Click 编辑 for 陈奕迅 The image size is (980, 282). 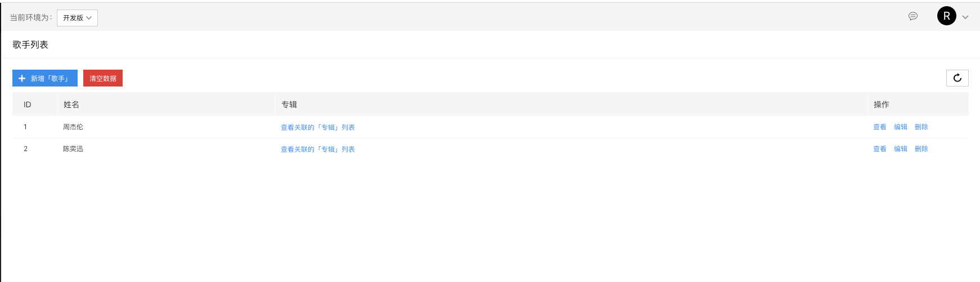(901, 149)
